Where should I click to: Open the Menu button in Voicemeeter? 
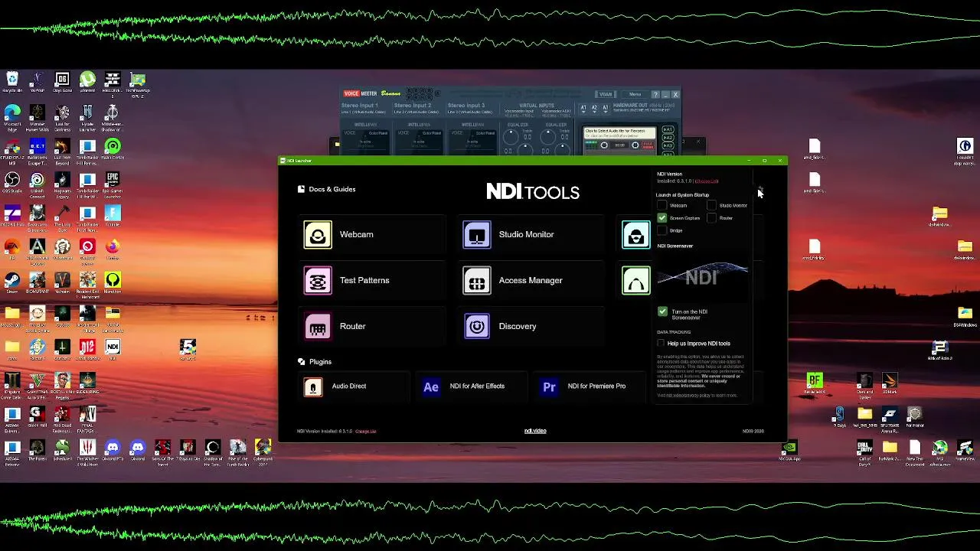(635, 94)
